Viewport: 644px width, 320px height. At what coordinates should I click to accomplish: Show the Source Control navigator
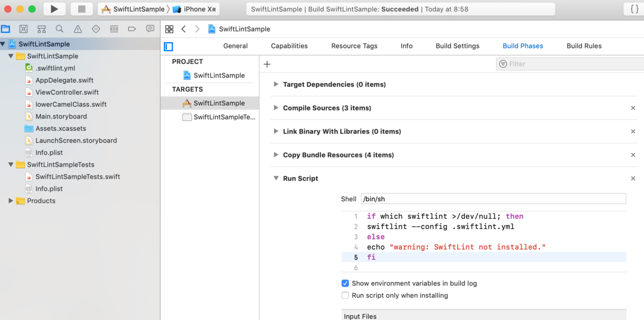23,29
